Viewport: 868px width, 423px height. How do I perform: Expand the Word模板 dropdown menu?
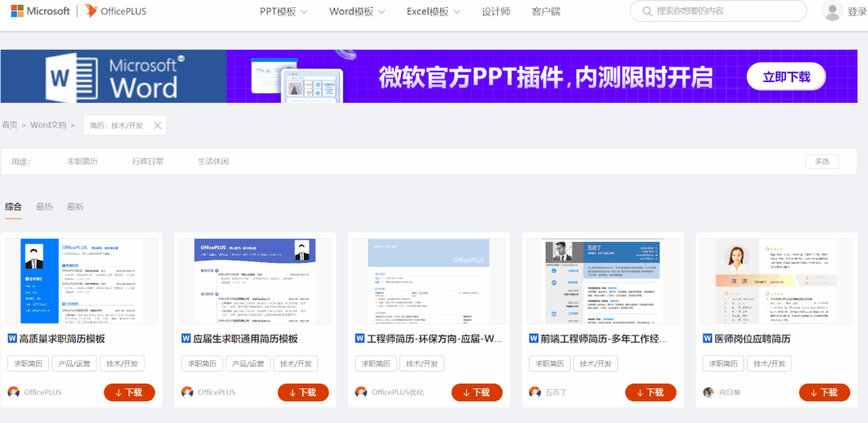(357, 11)
